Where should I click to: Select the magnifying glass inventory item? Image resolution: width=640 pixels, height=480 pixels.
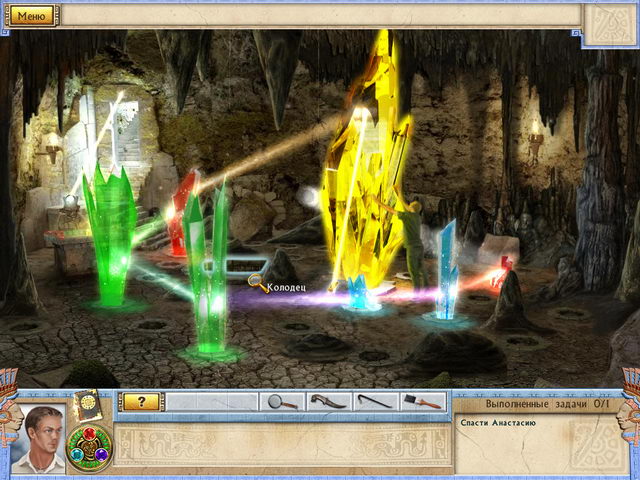(x=283, y=401)
